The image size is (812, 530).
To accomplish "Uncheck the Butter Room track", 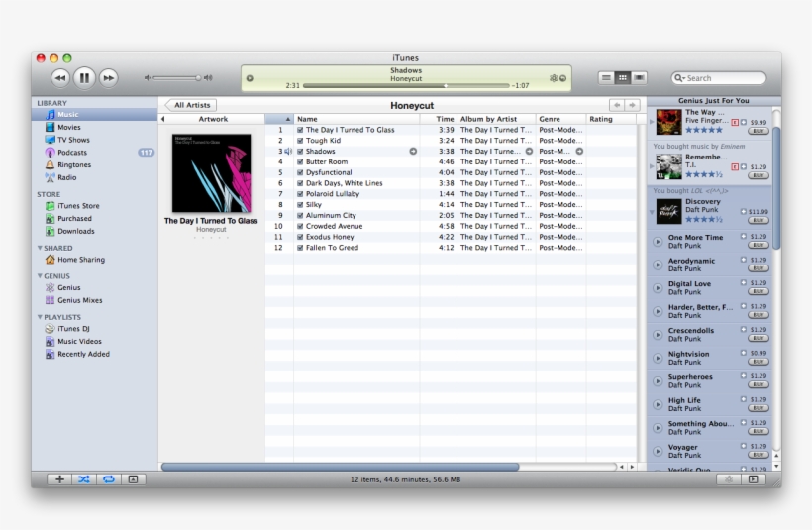I will (x=300, y=162).
